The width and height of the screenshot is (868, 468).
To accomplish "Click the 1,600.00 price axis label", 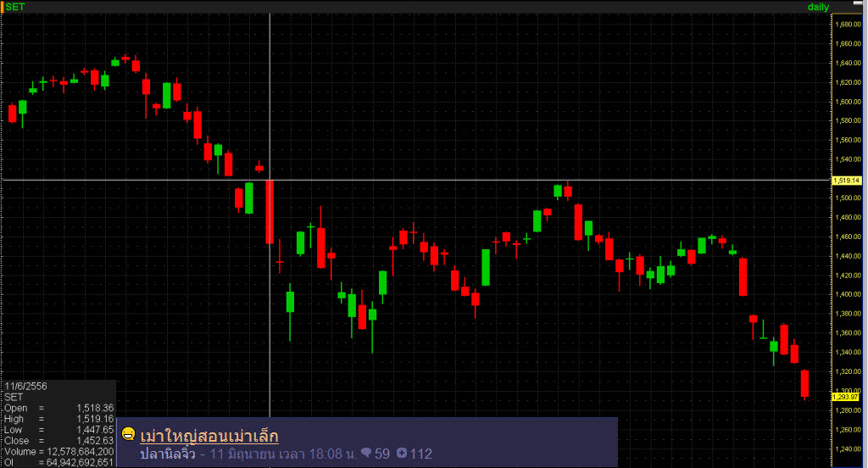I will coord(848,102).
